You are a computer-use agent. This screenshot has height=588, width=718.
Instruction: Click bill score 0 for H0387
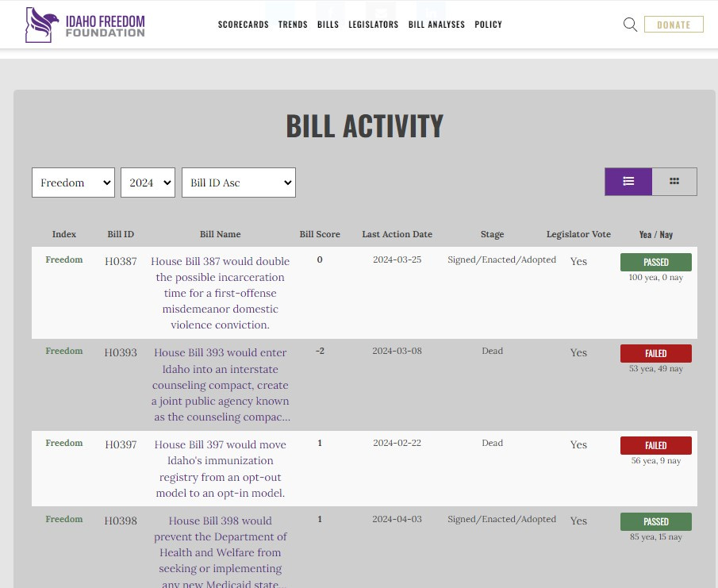(320, 259)
